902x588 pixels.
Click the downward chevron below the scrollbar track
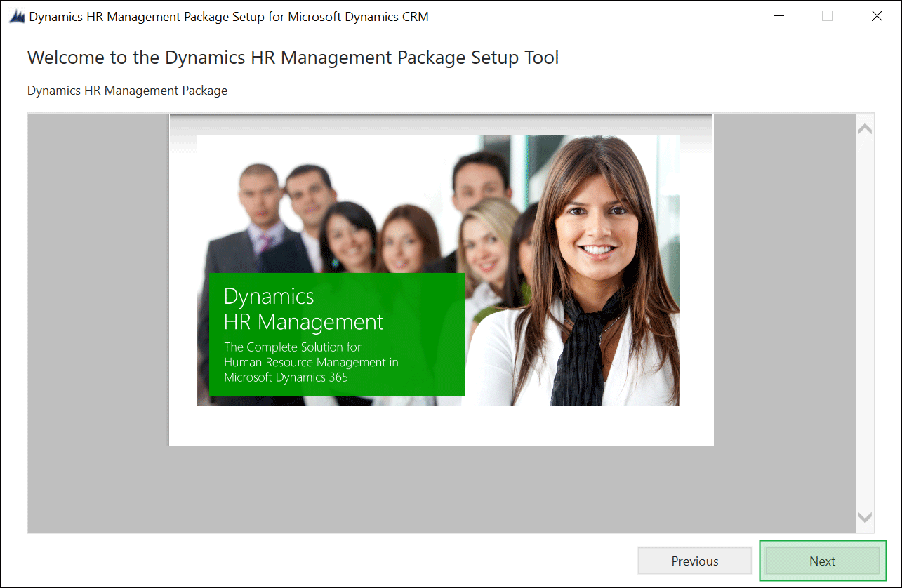click(x=864, y=517)
